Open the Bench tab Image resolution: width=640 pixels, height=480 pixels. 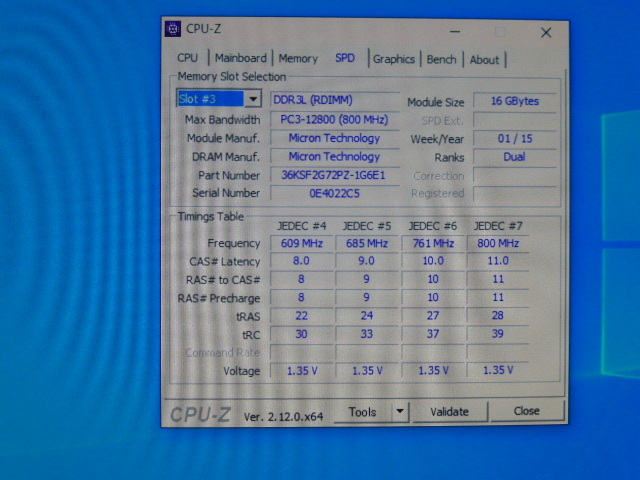[441, 59]
